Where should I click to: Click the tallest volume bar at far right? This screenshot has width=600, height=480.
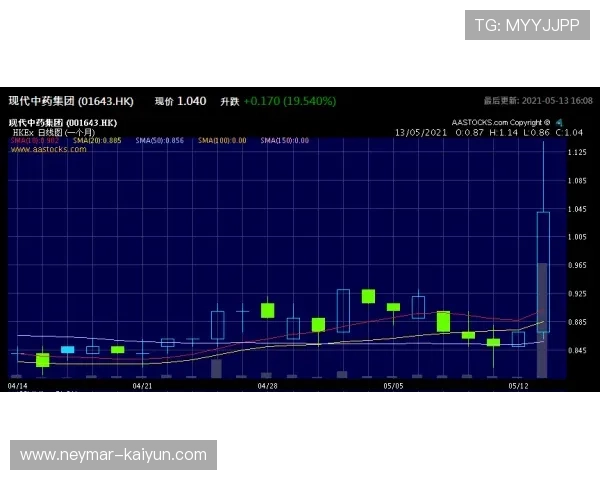tap(542, 320)
